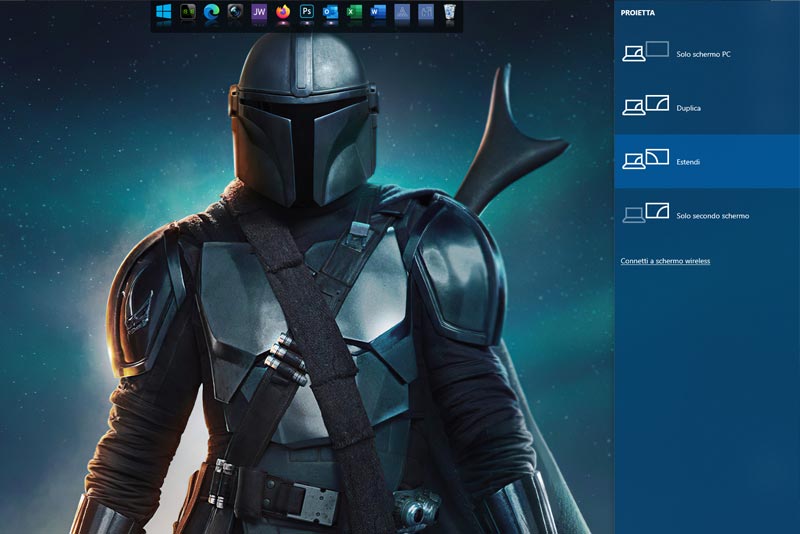
Task: Launch Firefox from the dock
Action: [283, 12]
